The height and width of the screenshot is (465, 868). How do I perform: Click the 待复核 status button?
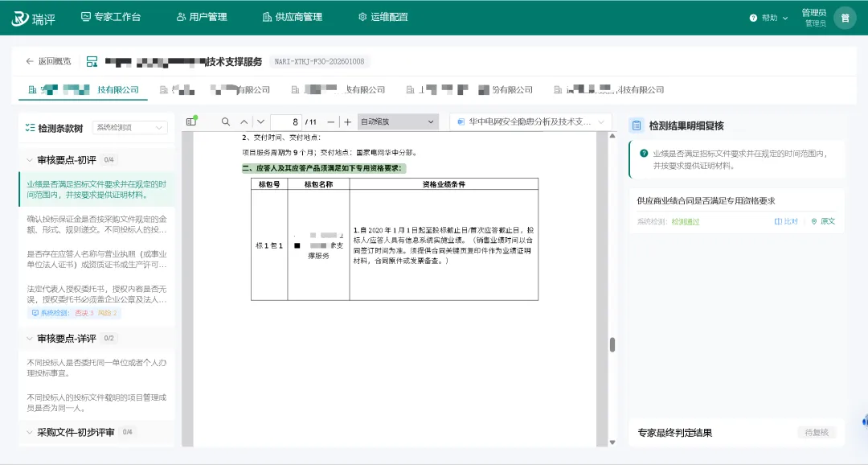pyautogui.click(x=817, y=433)
